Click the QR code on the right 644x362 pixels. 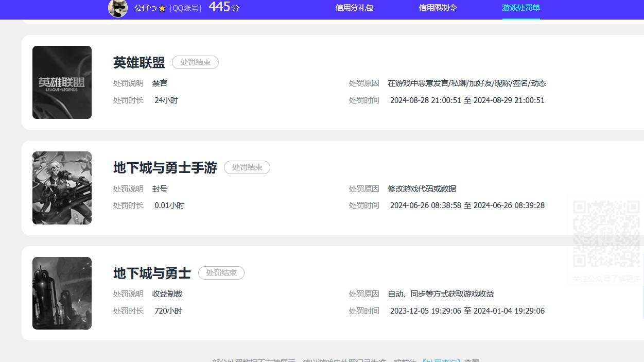(606, 234)
